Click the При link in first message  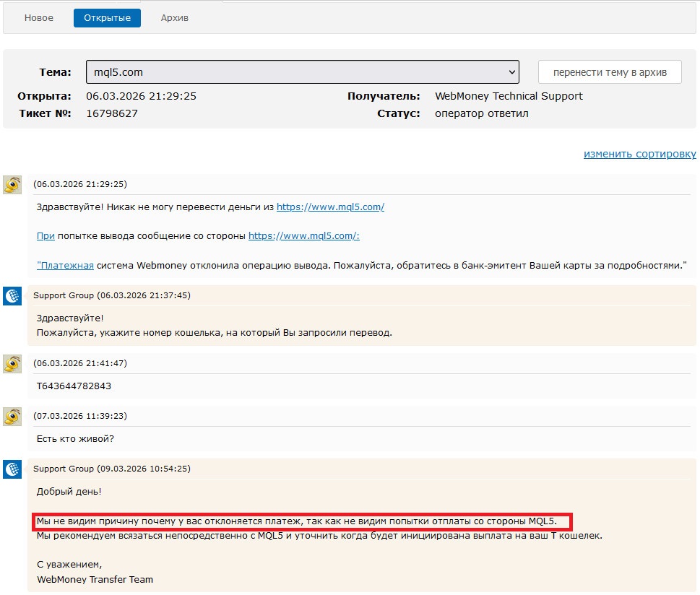[x=46, y=235]
